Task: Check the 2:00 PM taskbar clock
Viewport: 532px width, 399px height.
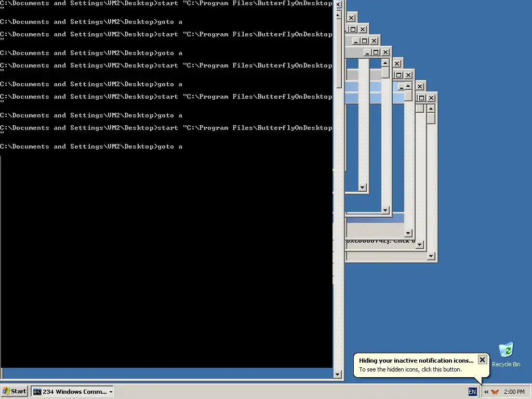Action: (514, 392)
